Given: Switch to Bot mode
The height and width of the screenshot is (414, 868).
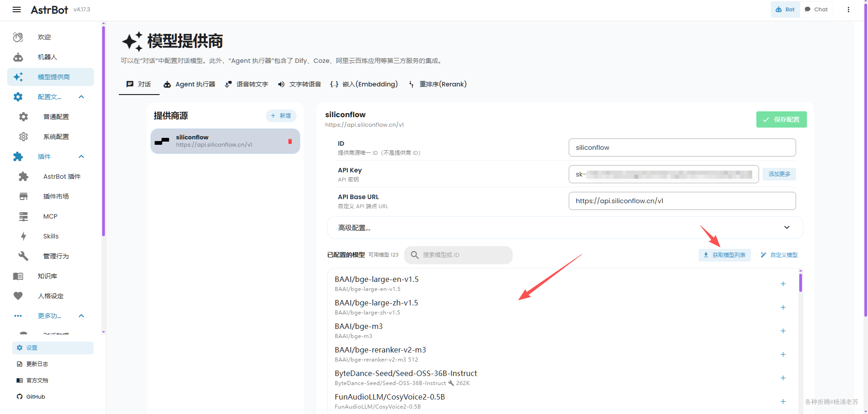Looking at the screenshot, I should [785, 10].
